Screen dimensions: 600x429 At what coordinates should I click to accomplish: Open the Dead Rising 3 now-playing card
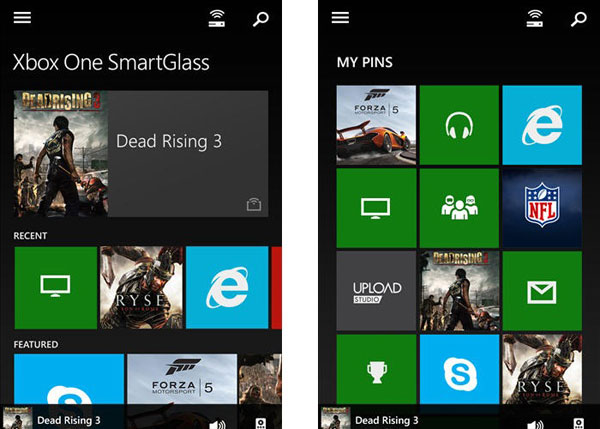click(x=141, y=154)
